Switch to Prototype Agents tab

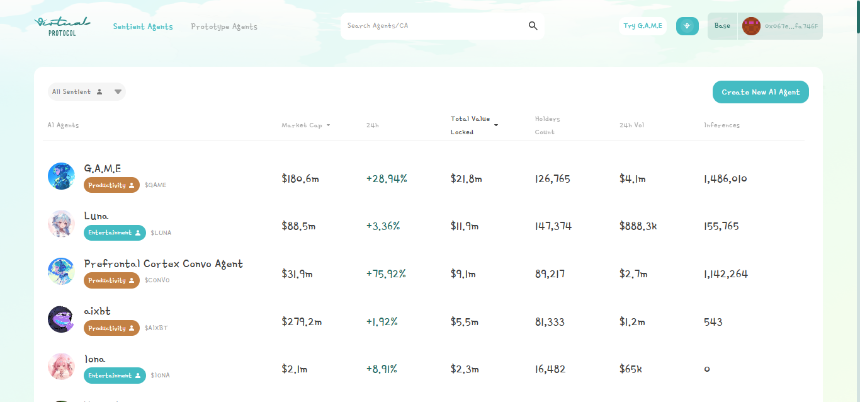click(x=224, y=26)
